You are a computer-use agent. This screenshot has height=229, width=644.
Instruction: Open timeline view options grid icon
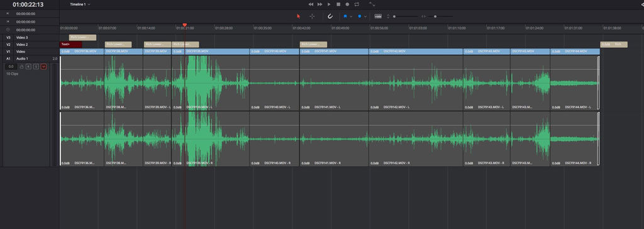(378, 16)
